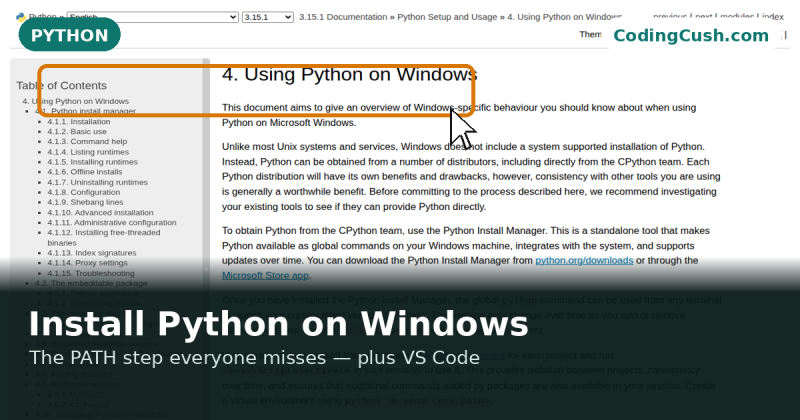The image size is (800, 420).
Task: Jump to 4.1.13. Index signatures
Action: tap(92, 253)
